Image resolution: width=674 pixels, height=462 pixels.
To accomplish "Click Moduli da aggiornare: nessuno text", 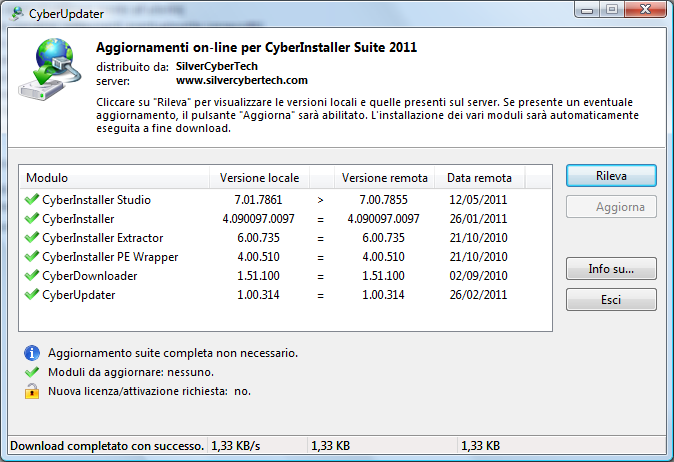I will pos(131,372).
